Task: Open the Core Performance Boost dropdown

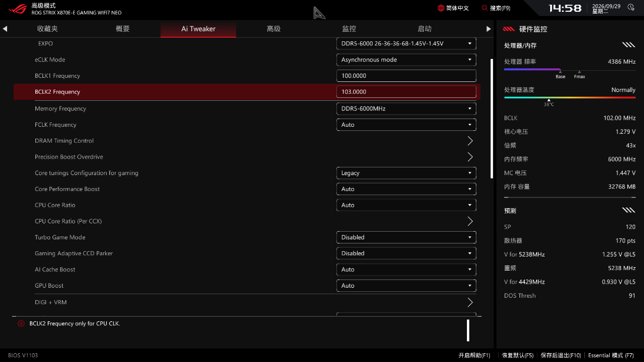Action: click(406, 189)
